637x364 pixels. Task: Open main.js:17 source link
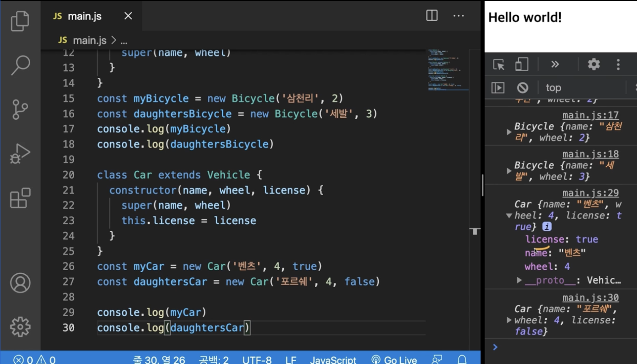590,115
